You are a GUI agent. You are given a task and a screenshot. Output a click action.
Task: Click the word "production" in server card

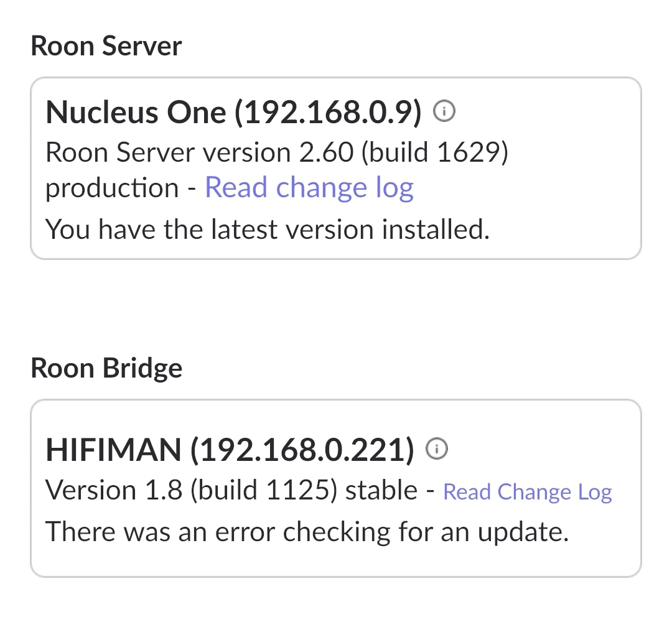point(112,188)
